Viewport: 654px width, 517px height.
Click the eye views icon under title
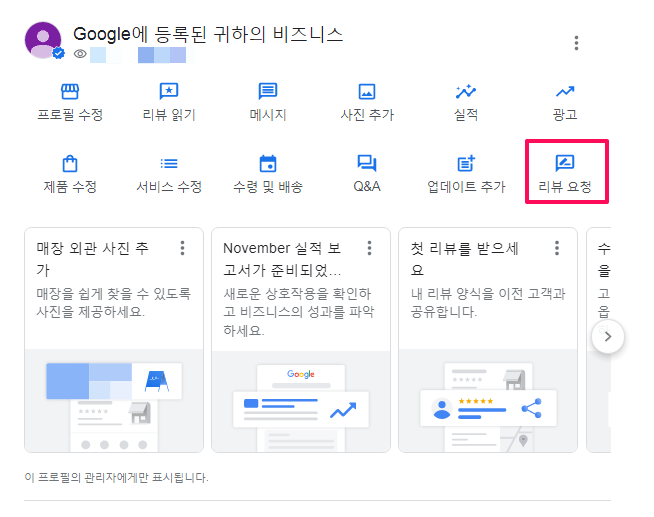click(80, 54)
